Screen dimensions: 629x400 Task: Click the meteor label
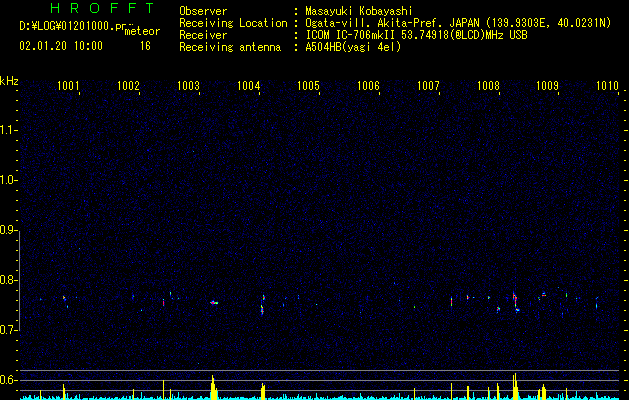(142, 31)
